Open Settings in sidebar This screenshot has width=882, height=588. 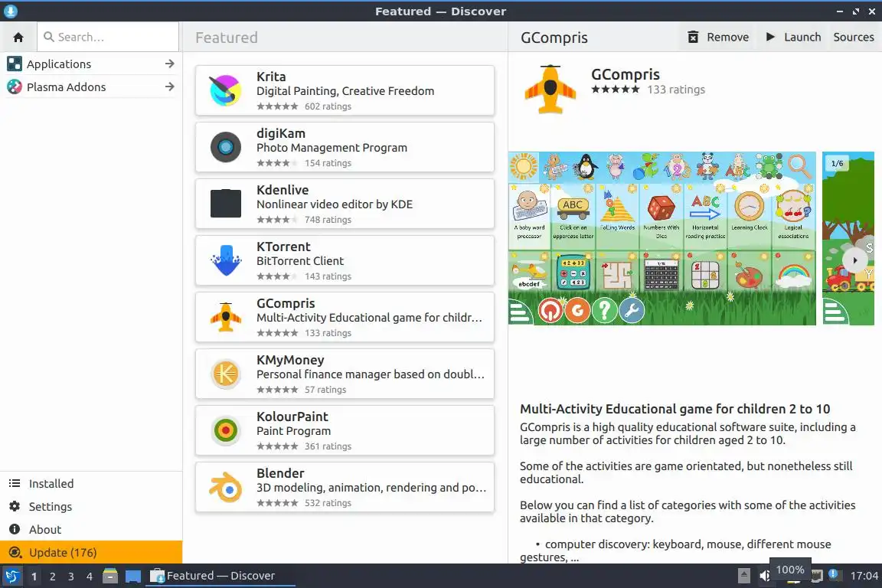tap(90, 507)
